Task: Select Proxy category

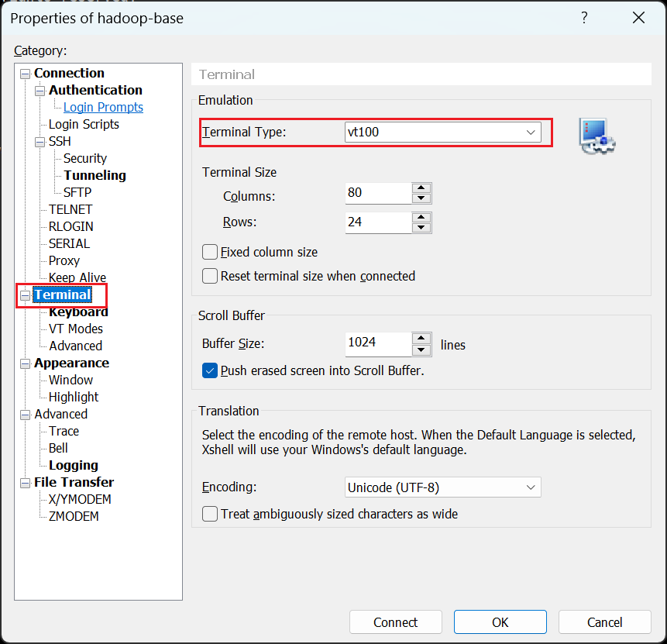Action: 64,260
